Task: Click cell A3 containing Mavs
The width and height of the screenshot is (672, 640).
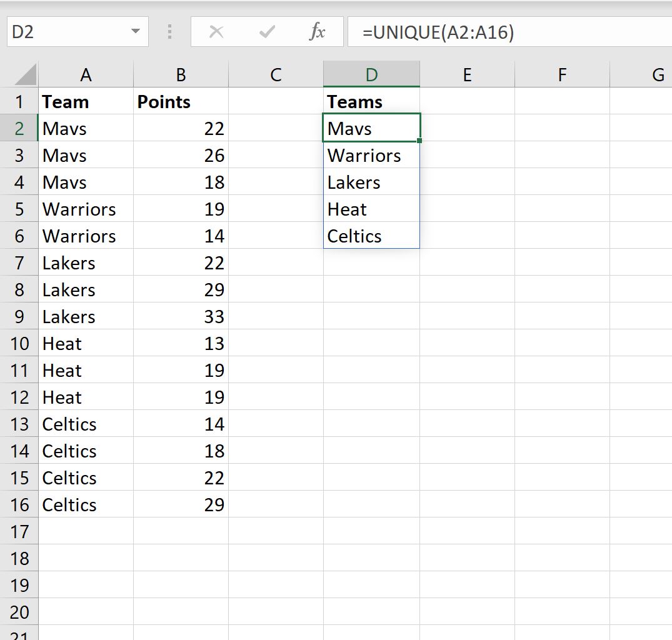Action: click(x=86, y=155)
